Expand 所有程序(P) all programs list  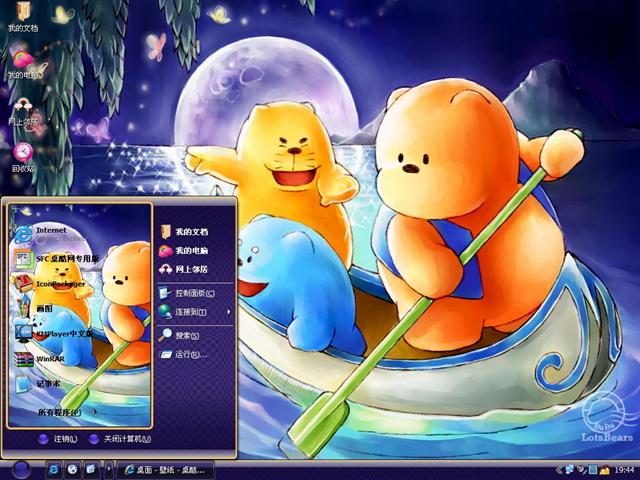click(67, 413)
